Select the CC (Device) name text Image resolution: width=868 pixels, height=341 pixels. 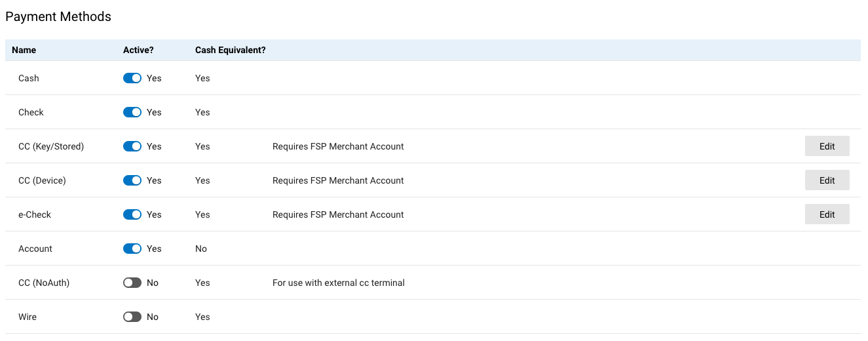point(42,180)
